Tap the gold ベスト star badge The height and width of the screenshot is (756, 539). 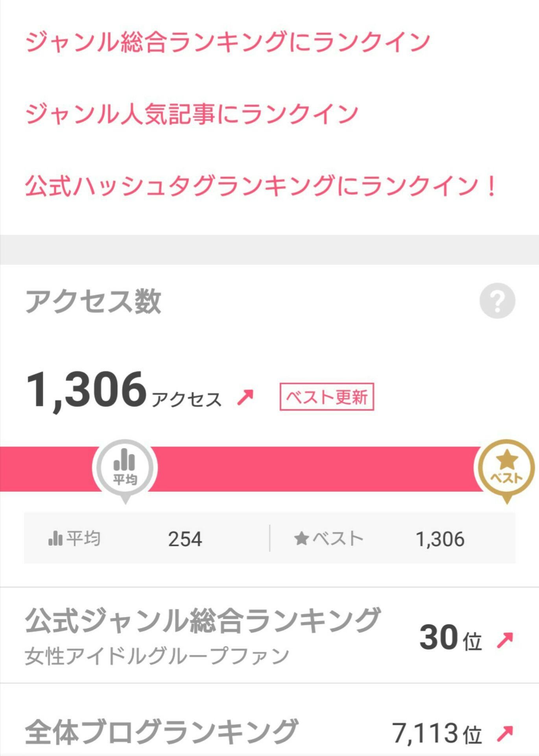pyautogui.click(x=506, y=468)
